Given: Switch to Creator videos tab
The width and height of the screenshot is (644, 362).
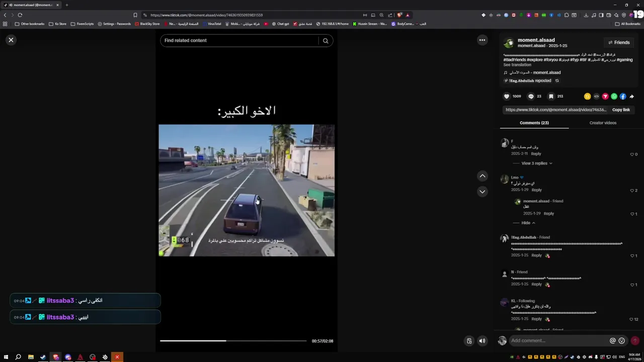Looking at the screenshot, I should tap(603, 123).
